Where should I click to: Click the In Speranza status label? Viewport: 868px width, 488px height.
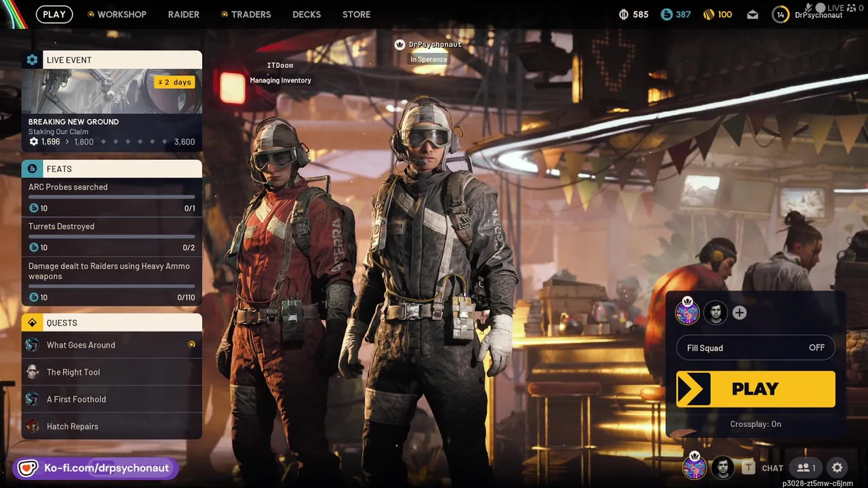coord(429,59)
